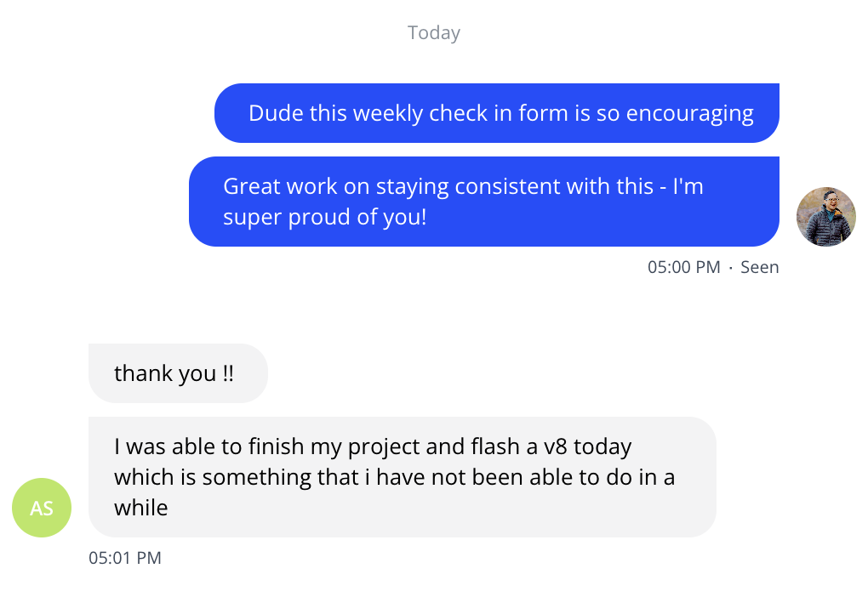Click the dot separator before 'Seen'

click(731, 267)
